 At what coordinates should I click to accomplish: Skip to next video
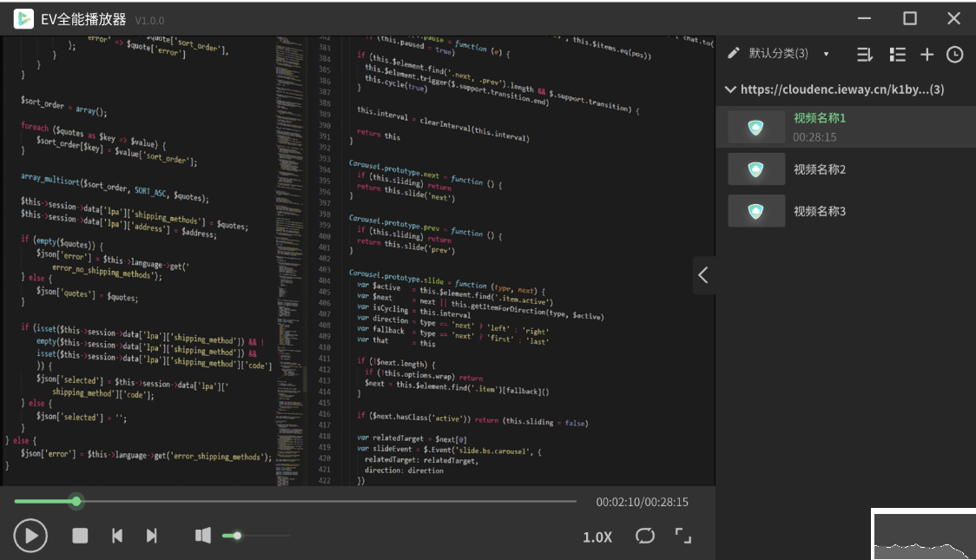pos(152,536)
